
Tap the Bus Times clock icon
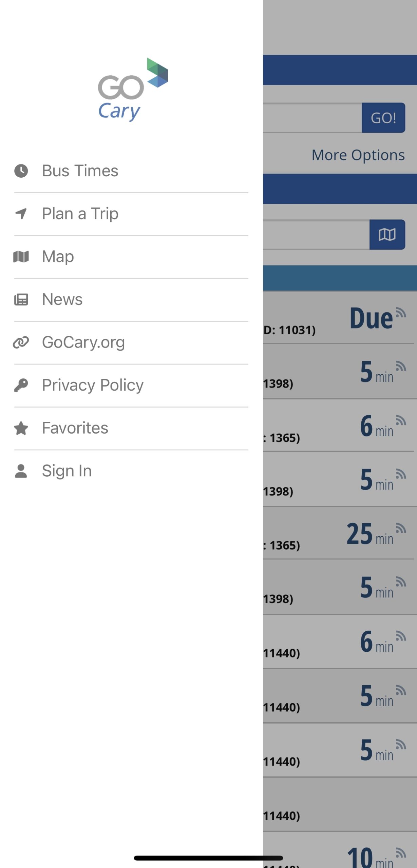point(21,171)
